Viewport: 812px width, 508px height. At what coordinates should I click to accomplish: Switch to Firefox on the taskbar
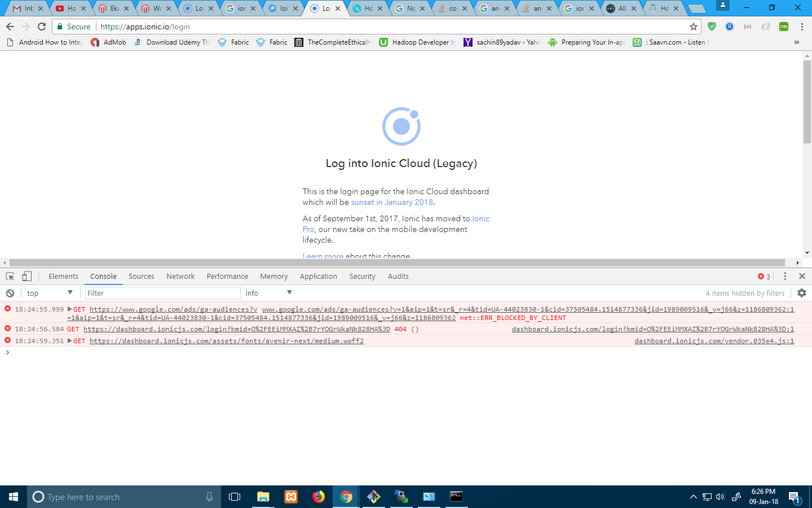pyautogui.click(x=319, y=497)
